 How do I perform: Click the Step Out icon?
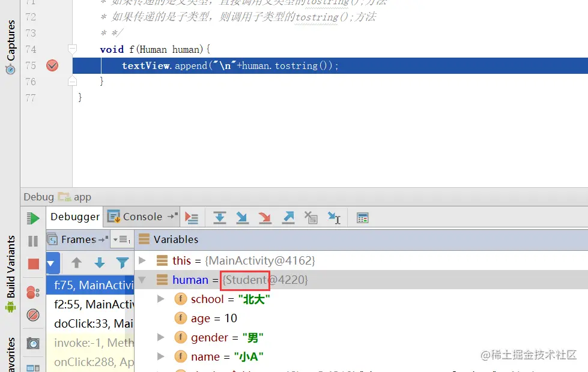pyautogui.click(x=288, y=218)
